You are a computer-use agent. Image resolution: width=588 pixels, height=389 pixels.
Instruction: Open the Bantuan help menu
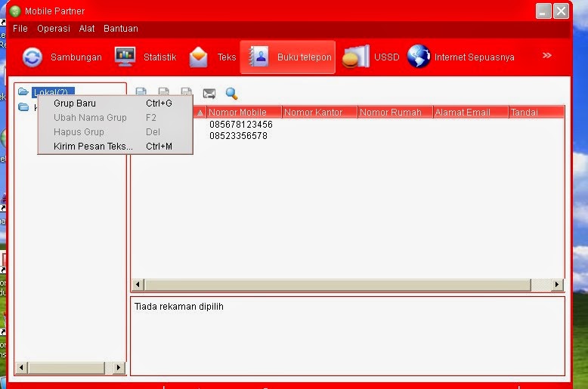tap(121, 29)
